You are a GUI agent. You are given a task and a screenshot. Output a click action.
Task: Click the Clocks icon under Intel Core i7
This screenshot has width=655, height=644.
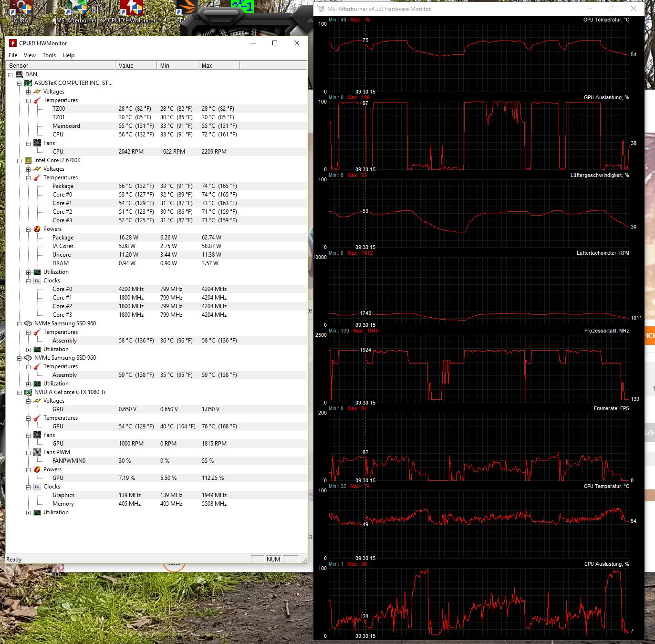[x=37, y=280]
